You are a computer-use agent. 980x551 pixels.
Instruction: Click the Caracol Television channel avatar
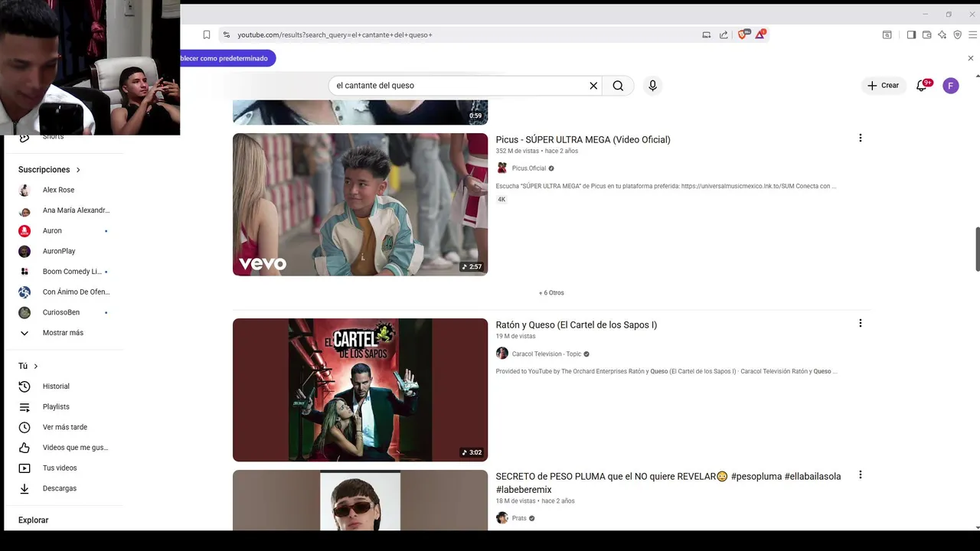(502, 354)
